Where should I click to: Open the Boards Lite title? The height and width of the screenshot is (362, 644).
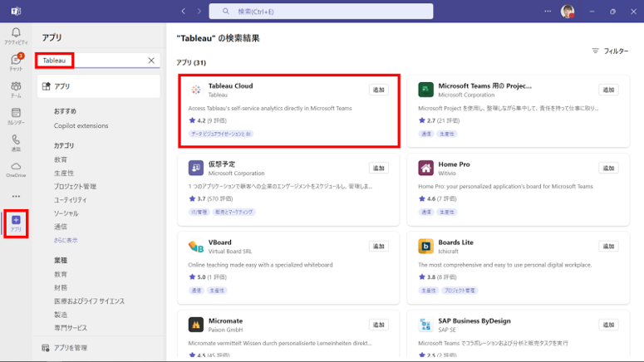[455, 242]
